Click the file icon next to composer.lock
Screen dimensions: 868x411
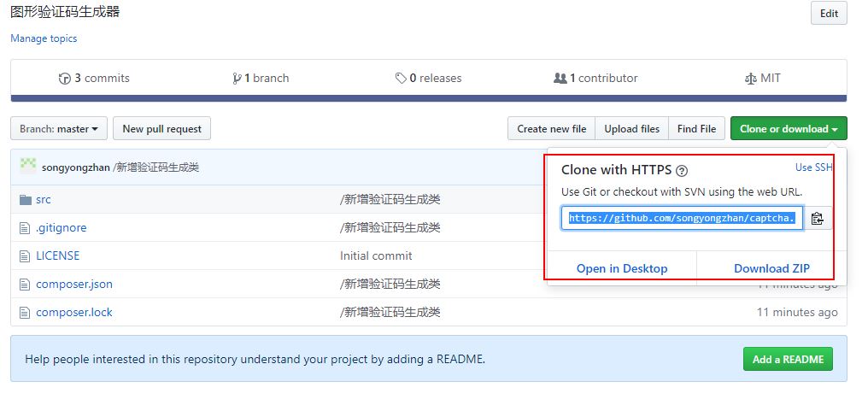25,313
